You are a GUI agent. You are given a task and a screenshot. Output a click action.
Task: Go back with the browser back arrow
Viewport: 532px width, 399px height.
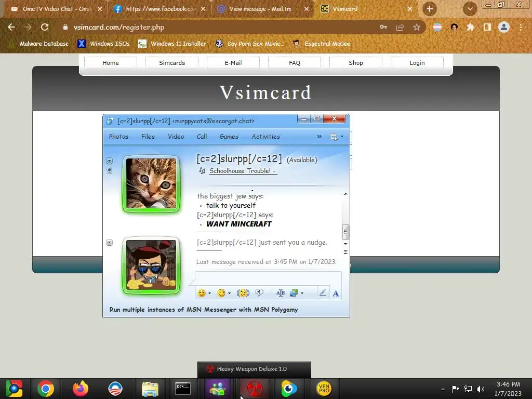[11, 27]
